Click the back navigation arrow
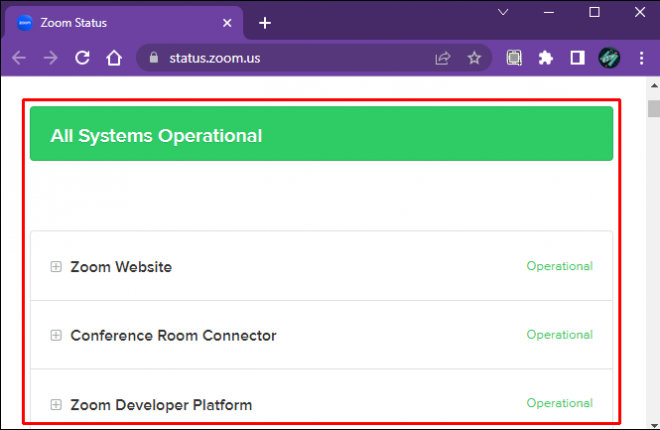 (19, 58)
